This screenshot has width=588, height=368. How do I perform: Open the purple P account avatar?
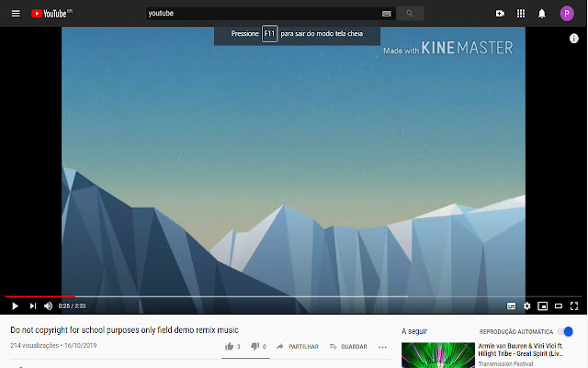567,14
